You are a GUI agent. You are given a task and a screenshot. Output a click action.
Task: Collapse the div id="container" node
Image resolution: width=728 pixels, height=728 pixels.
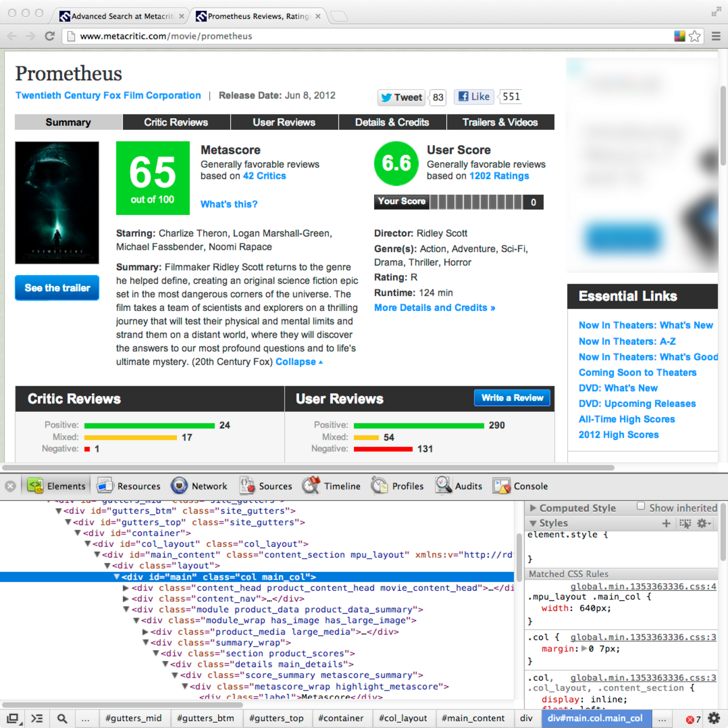pyautogui.click(x=78, y=533)
